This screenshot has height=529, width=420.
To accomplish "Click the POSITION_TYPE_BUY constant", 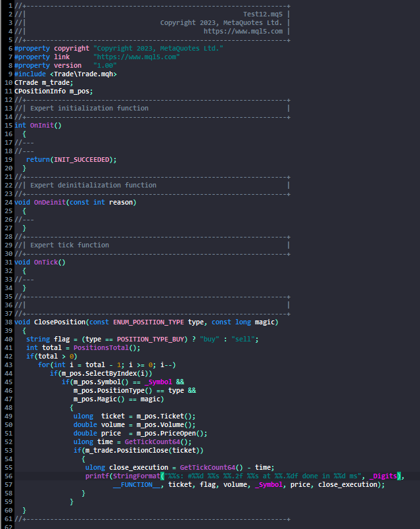I will [x=151, y=340].
